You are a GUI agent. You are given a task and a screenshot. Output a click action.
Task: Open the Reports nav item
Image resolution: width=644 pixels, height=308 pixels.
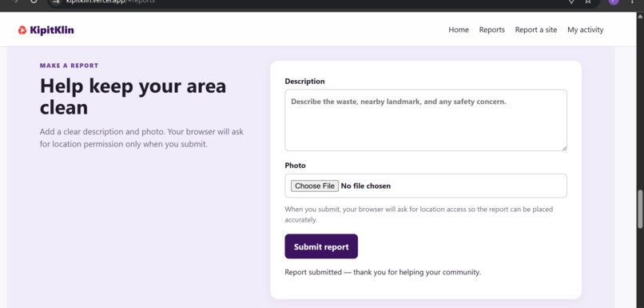491,30
